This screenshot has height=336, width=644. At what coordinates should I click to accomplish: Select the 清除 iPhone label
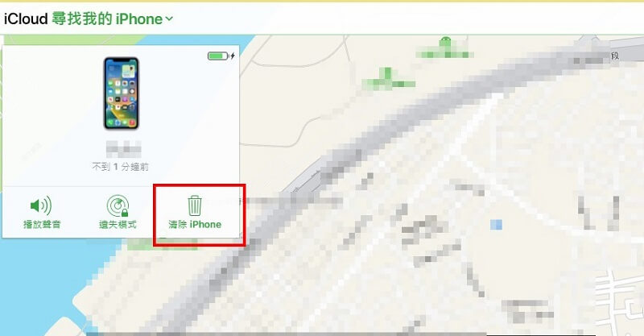pos(195,225)
